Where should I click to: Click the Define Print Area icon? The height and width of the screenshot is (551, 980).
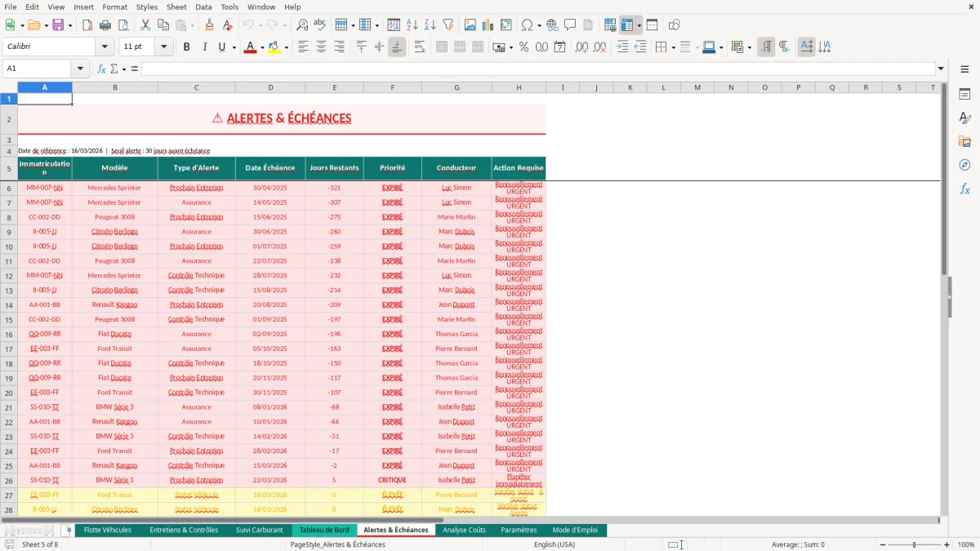pyautogui.click(x=610, y=25)
